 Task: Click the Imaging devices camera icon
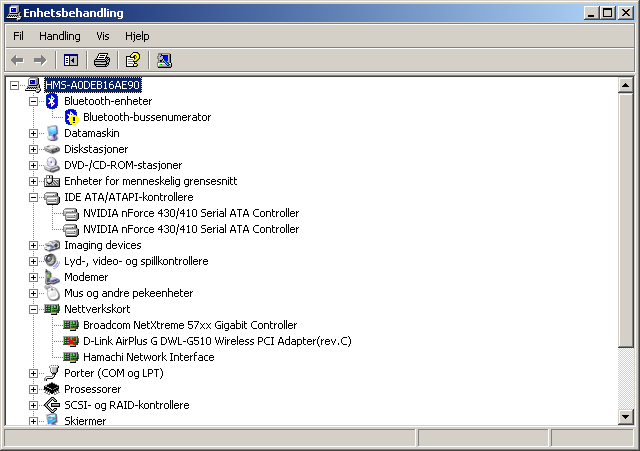pyautogui.click(x=52, y=245)
